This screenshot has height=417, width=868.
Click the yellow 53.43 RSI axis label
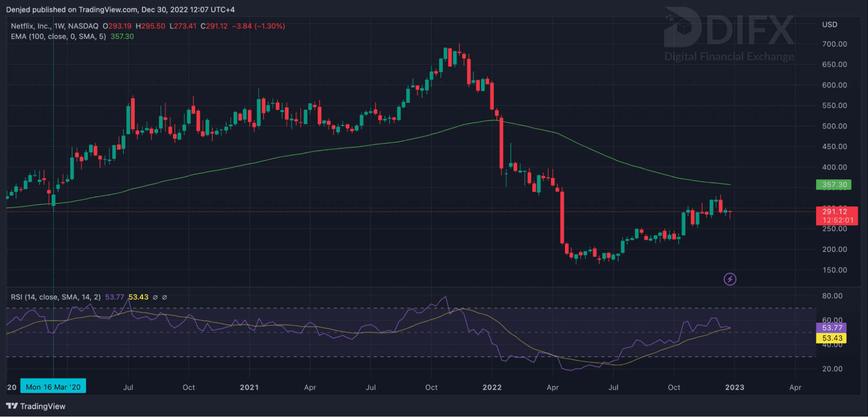click(832, 338)
